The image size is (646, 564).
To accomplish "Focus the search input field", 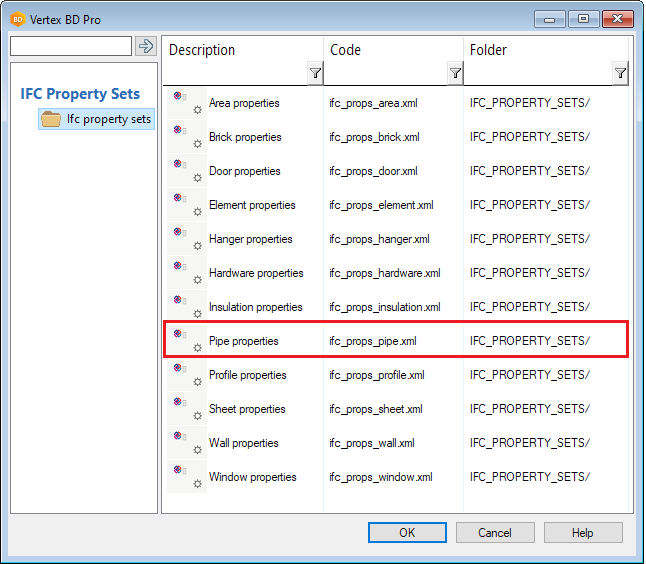I will 71,46.
